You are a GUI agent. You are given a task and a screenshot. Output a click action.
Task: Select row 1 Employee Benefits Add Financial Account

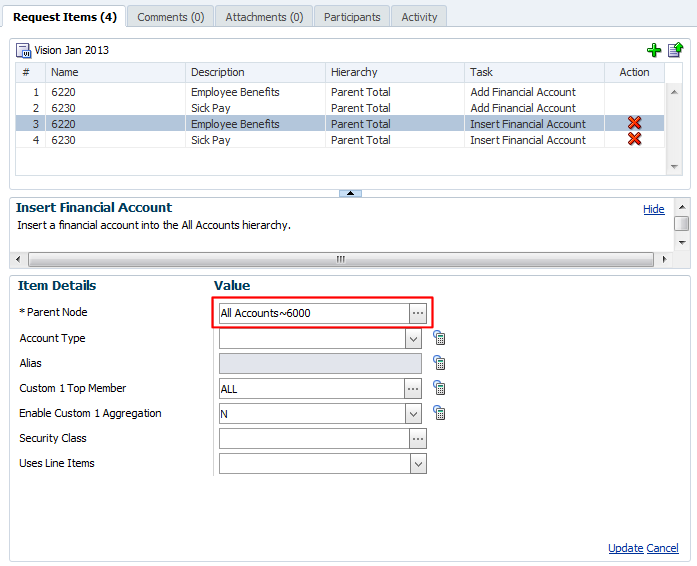click(x=235, y=92)
